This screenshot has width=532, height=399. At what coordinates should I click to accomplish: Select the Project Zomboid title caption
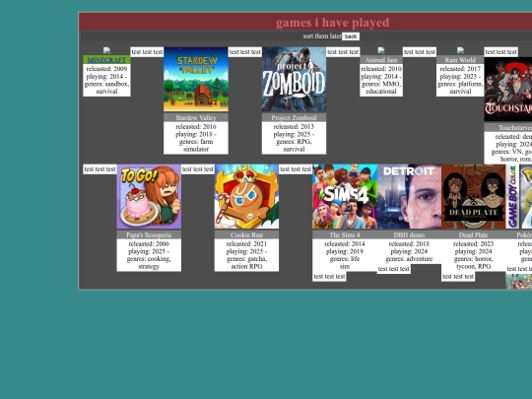click(x=294, y=118)
